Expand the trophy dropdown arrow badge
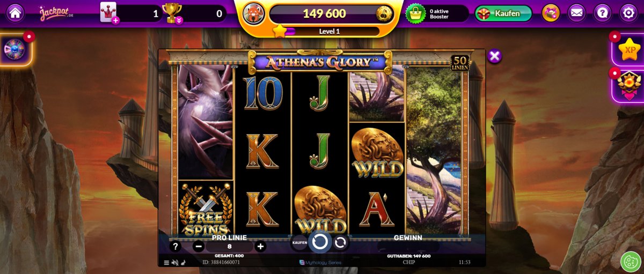The image size is (644, 274). click(x=179, y=20)
